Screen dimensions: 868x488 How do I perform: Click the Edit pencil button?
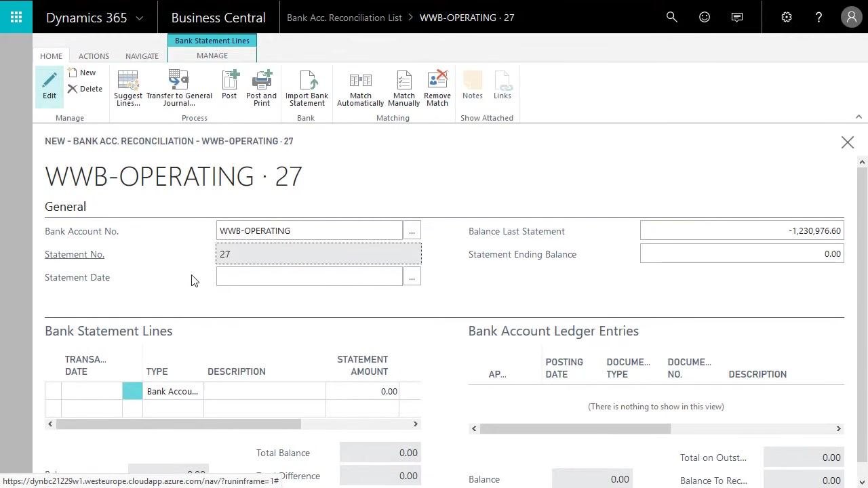click(x=50, y=86)
